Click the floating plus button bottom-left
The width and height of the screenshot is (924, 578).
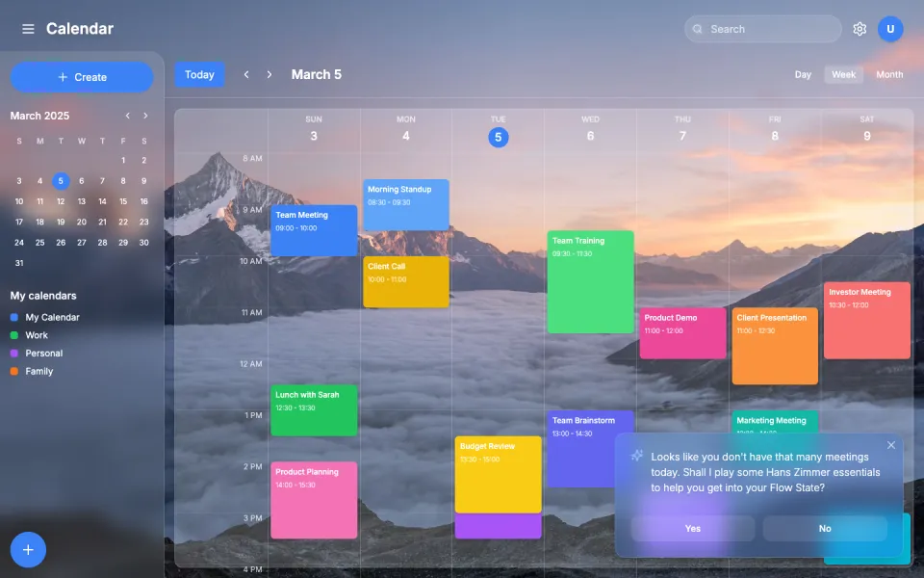(x=28, y=549)
